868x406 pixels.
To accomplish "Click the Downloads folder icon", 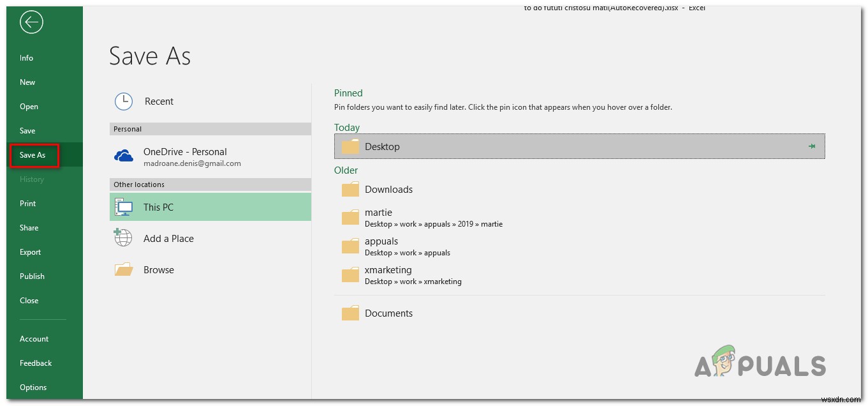I will click(351, 190).
